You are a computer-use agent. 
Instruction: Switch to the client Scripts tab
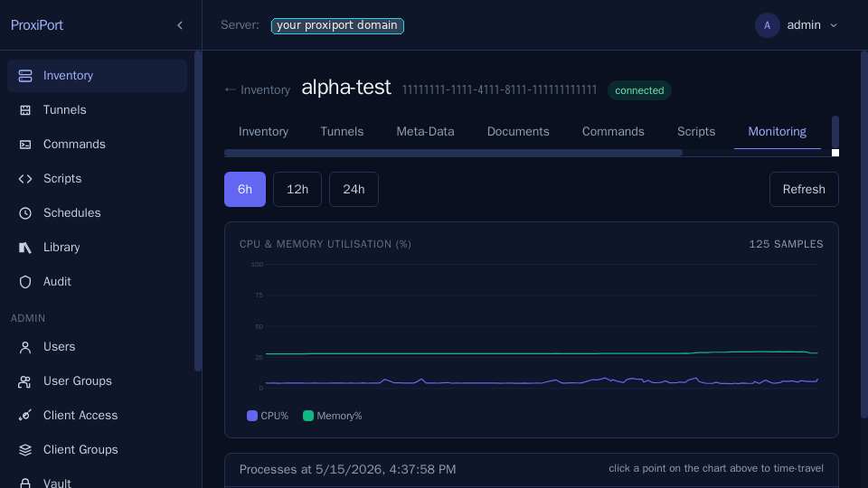point(696,132)
